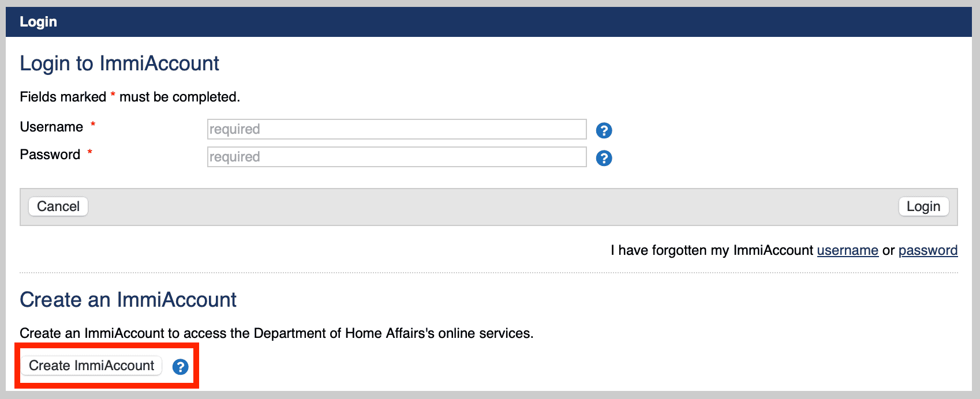The image size is (980, 399).
Task: Follow the forgotten password link
Action: (927, 250)
